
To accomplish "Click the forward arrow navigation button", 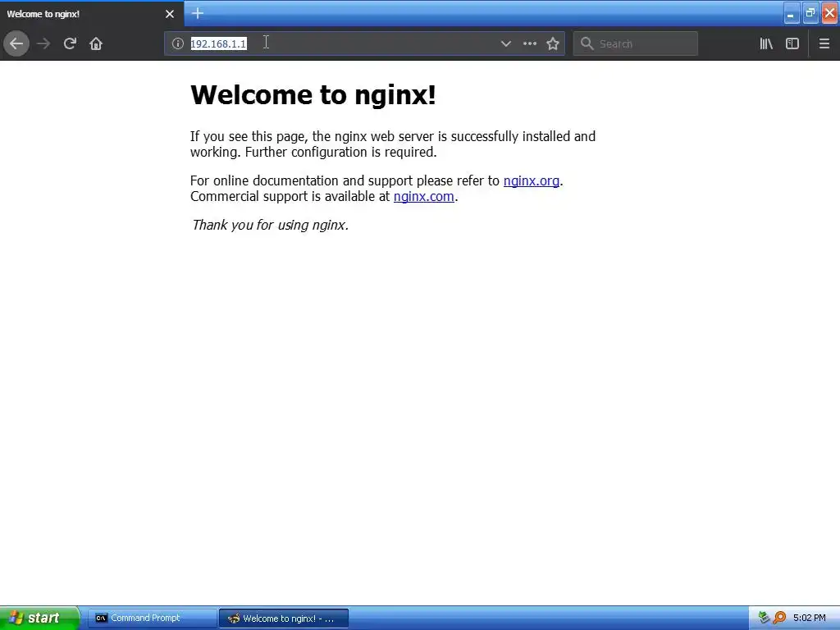I will [43, 43].
